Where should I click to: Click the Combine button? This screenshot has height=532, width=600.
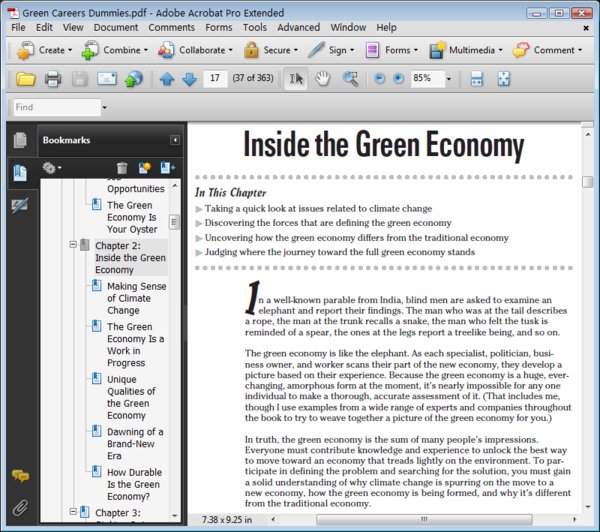coord(111,50)
